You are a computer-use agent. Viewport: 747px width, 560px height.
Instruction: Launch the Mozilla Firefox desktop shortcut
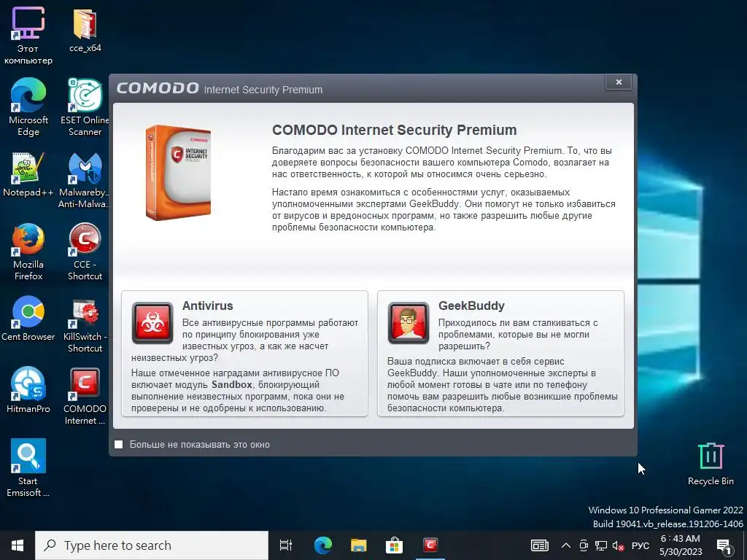tap(28, 252)
